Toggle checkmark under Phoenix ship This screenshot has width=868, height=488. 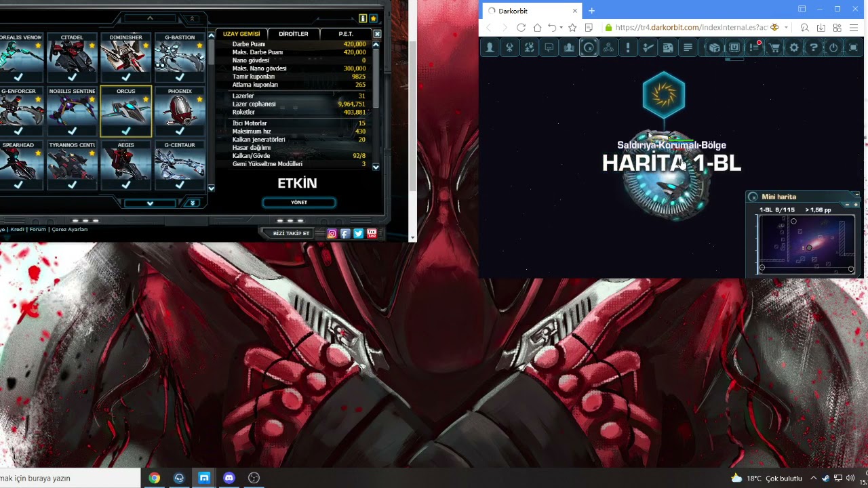tap(180, 131)
